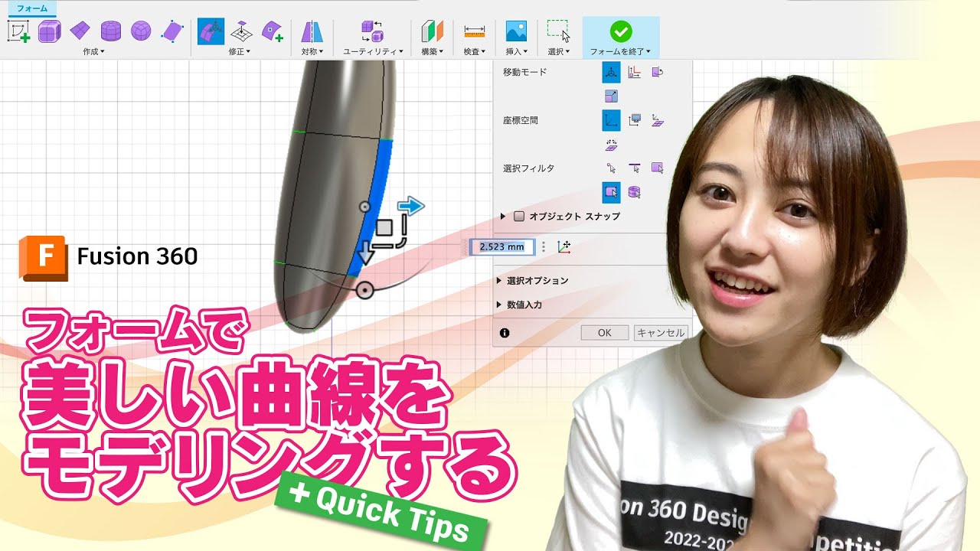Image resolution: width=980 pixels, height=551 pixels.
Task: Select Local coordinate space button
Action: point(657,120)
